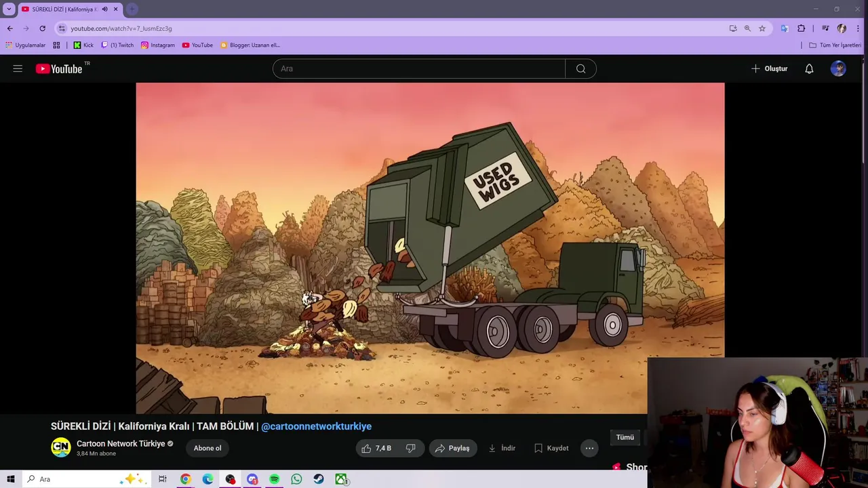Expand the tab search dropdown arrow
Image resolution: width=868 pixels, height=488 pixels.
coord(9,9)
